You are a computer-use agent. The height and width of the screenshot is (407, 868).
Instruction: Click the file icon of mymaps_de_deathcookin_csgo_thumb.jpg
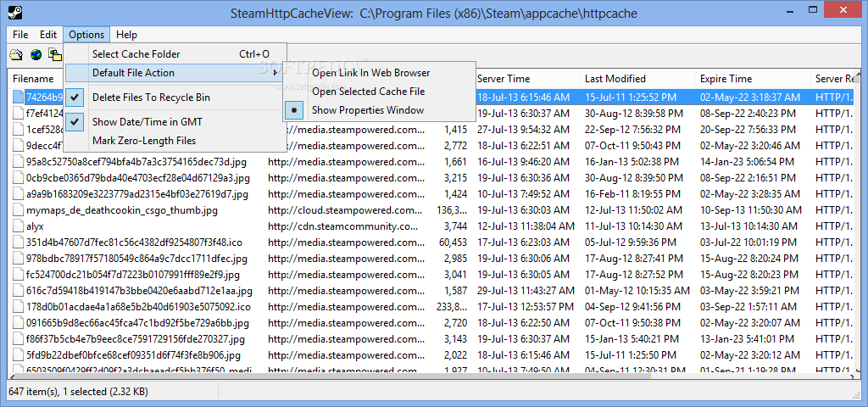pyautogui.click(x=18, y=210)
